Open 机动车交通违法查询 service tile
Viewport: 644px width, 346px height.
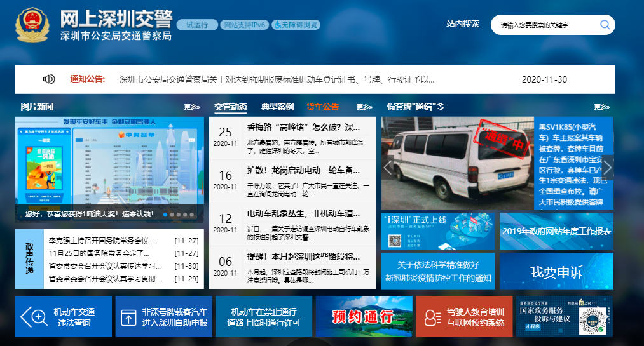point(64,317)
